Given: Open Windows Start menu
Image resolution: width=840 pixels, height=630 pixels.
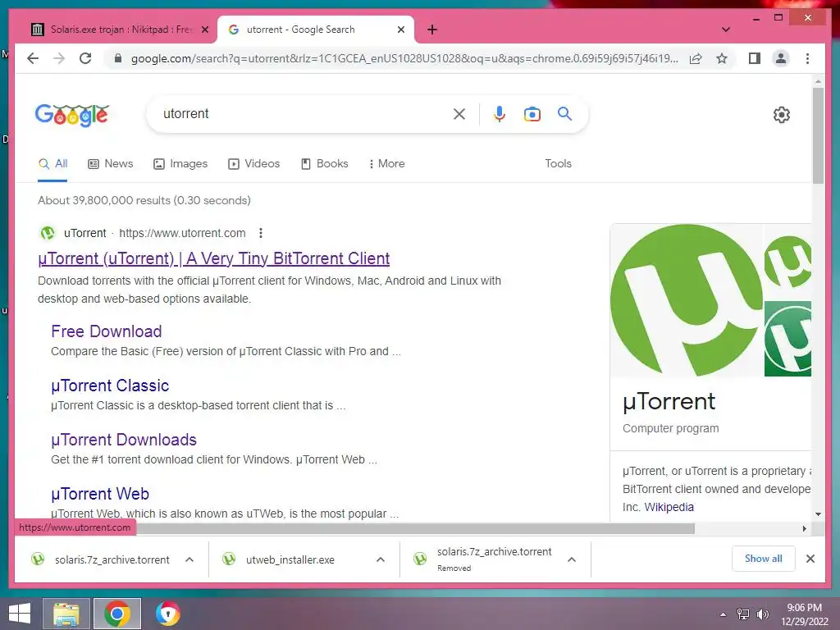Looking at the screenshot, I should coord(20,614).
